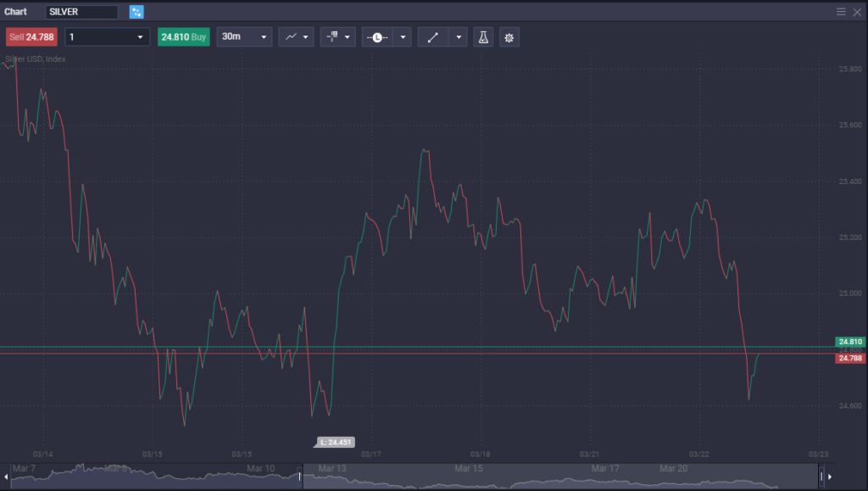Toggle the drawing tool active state
868x491 pixels.
[x=433, y=36]
